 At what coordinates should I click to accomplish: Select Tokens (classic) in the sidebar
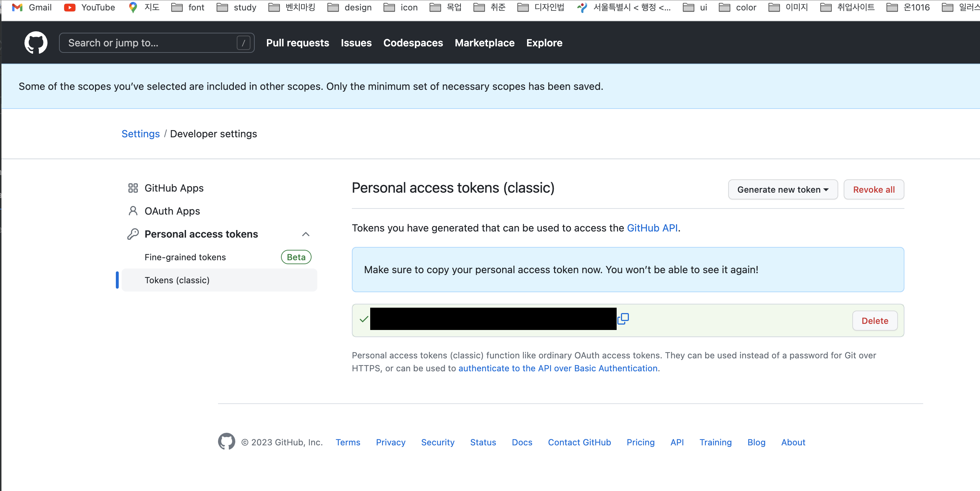(x=219, y=280)
